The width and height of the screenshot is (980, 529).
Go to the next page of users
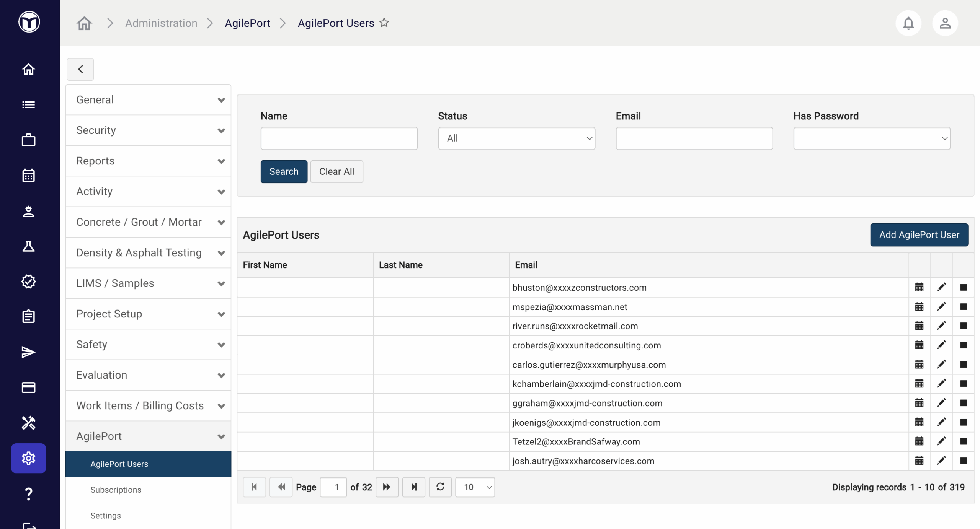(387, 487)
